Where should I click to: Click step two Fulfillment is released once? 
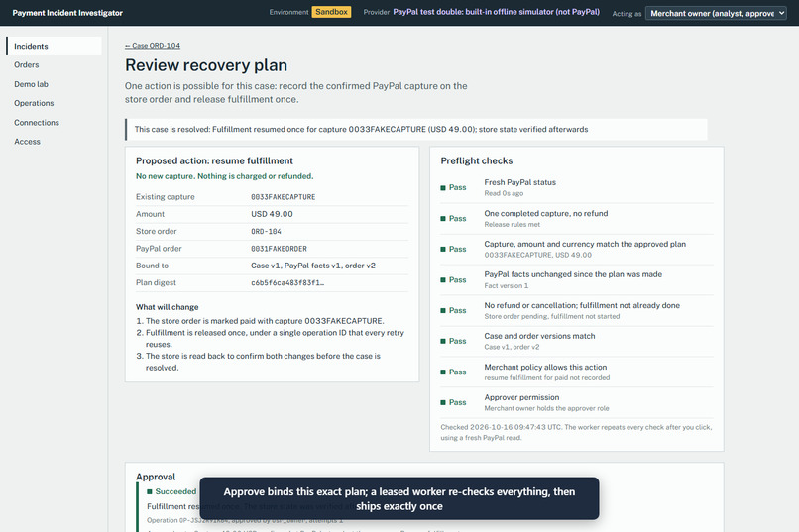coord(275,339)
